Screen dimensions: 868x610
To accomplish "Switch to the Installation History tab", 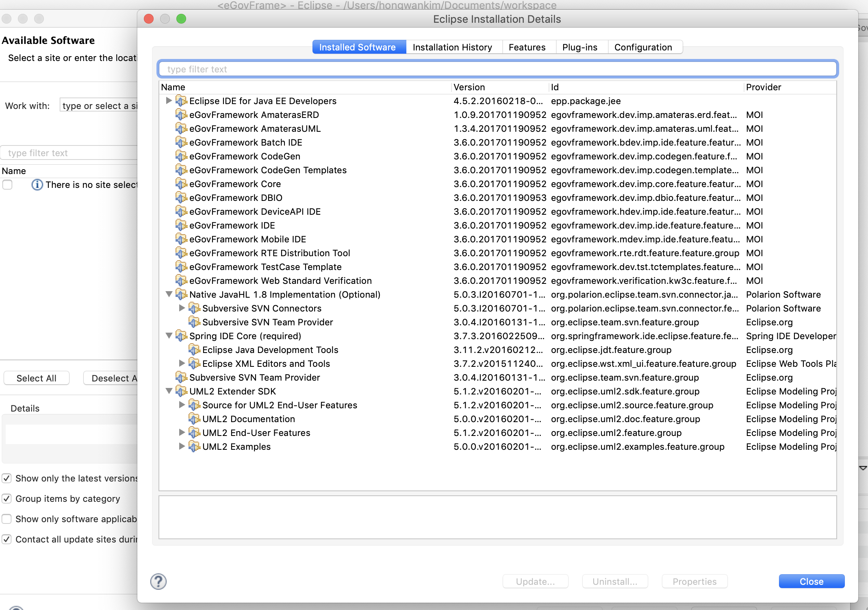I will (x=452, y=47).
